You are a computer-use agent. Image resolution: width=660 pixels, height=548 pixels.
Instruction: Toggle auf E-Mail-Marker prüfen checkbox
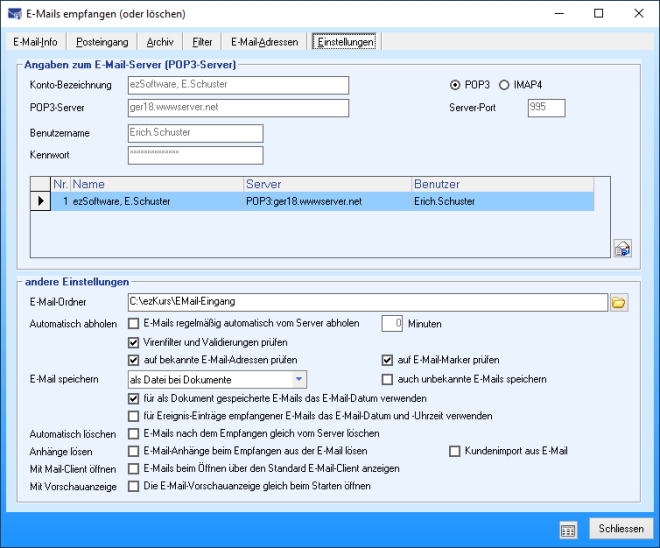coord(388,360)
